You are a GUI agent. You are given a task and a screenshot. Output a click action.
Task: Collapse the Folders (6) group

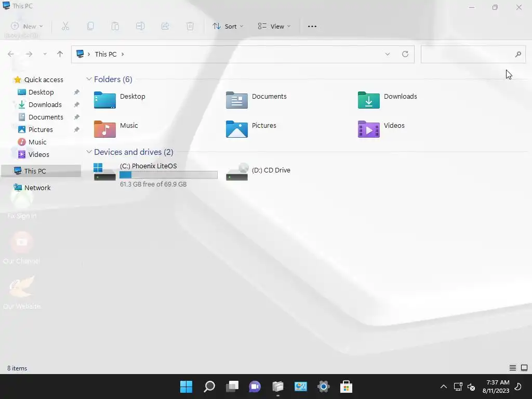(89, 79)
